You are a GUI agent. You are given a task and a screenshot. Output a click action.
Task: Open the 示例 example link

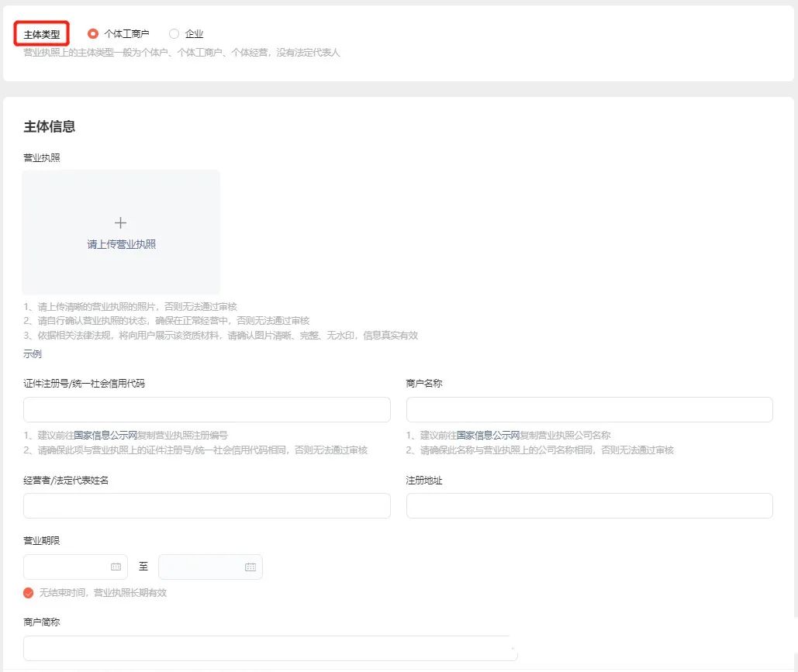point(32,354)
